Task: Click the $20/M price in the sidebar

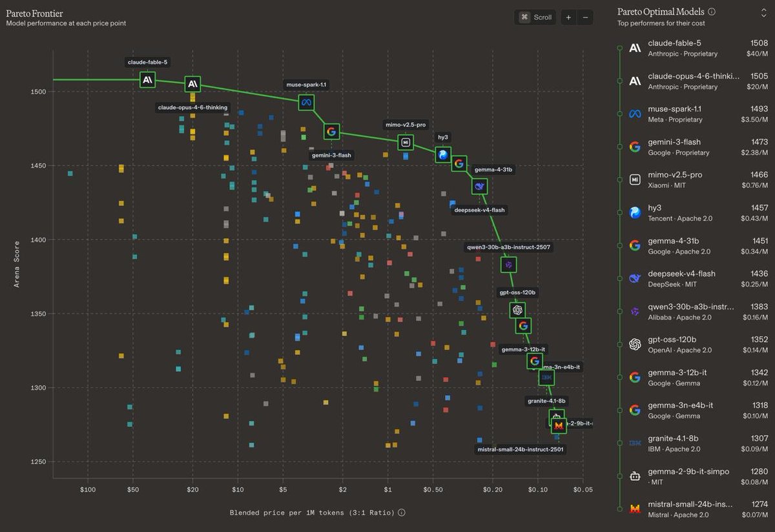Action: 758,87
